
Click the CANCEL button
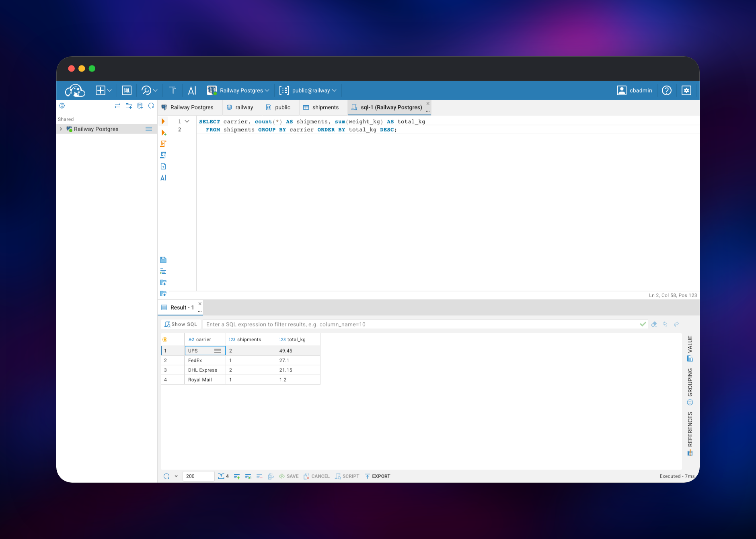tap(316, 476)
